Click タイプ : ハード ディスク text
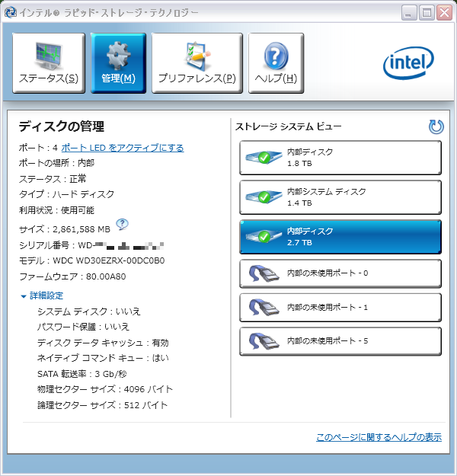This screenshot has width=457, height=476. point(66,194)
